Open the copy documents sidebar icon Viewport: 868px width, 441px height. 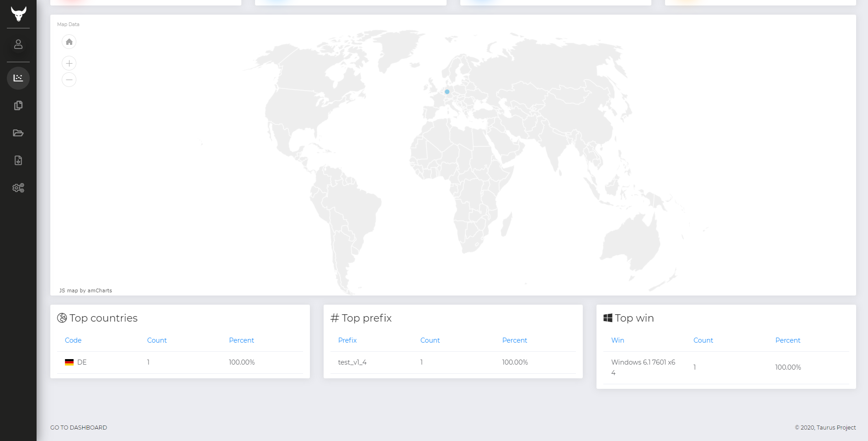18,106
